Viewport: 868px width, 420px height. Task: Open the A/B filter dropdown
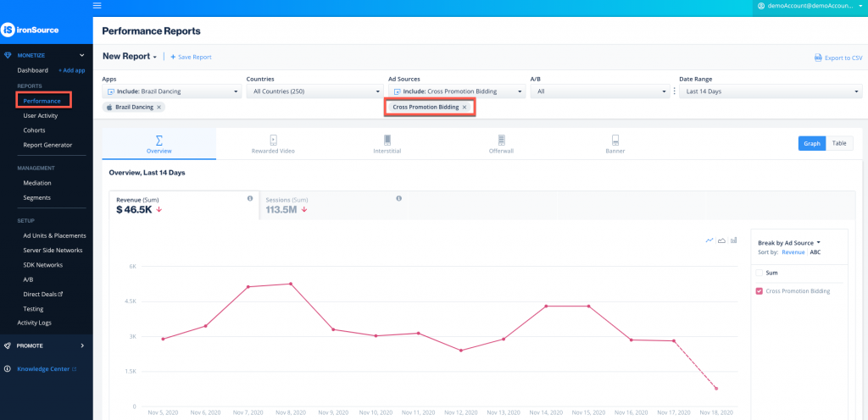600,91
